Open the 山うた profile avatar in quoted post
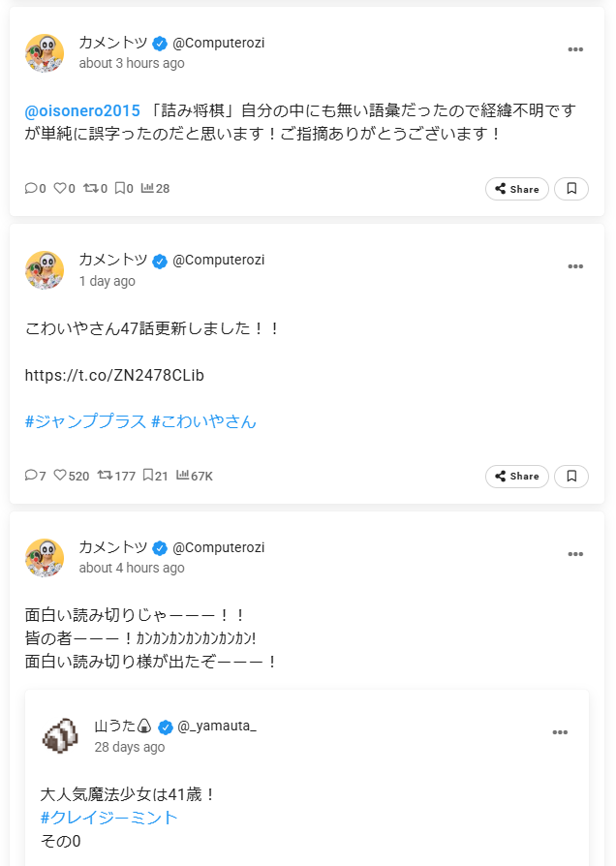616x866 pixels. pos(60,735)
